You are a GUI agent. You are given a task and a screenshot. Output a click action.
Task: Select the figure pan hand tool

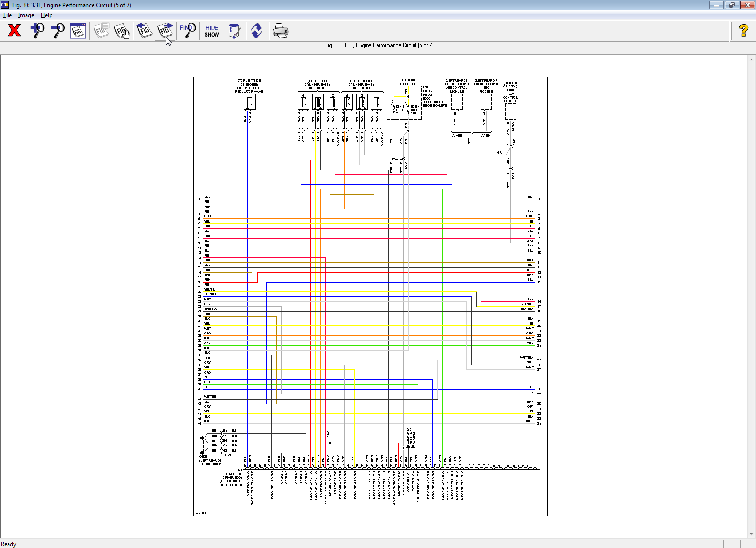(122, 31)
